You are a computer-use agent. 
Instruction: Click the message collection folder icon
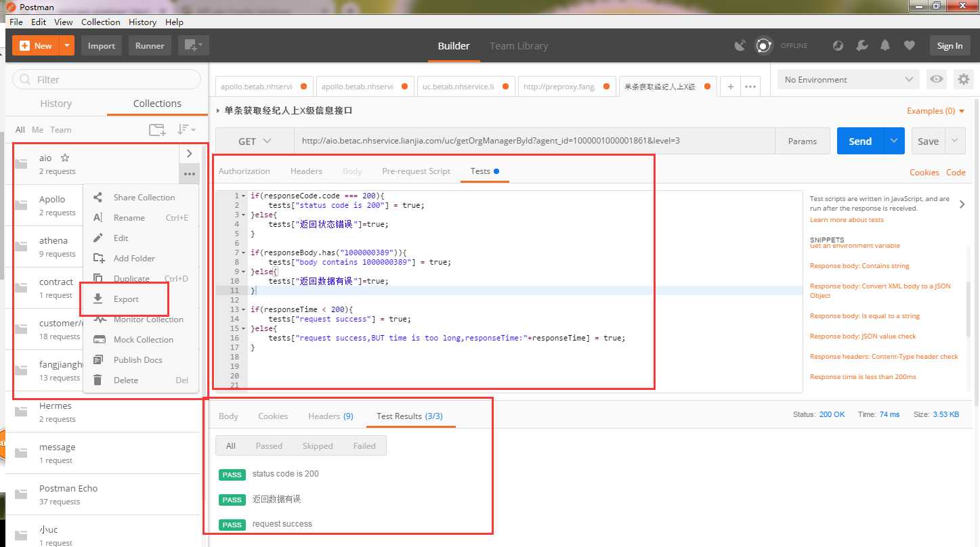(22, 453)
